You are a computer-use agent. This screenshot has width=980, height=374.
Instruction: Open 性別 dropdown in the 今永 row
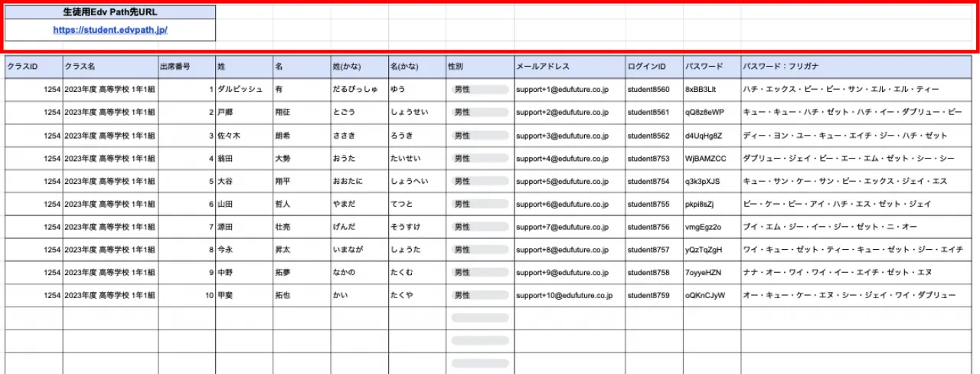[x=480, y=250]
